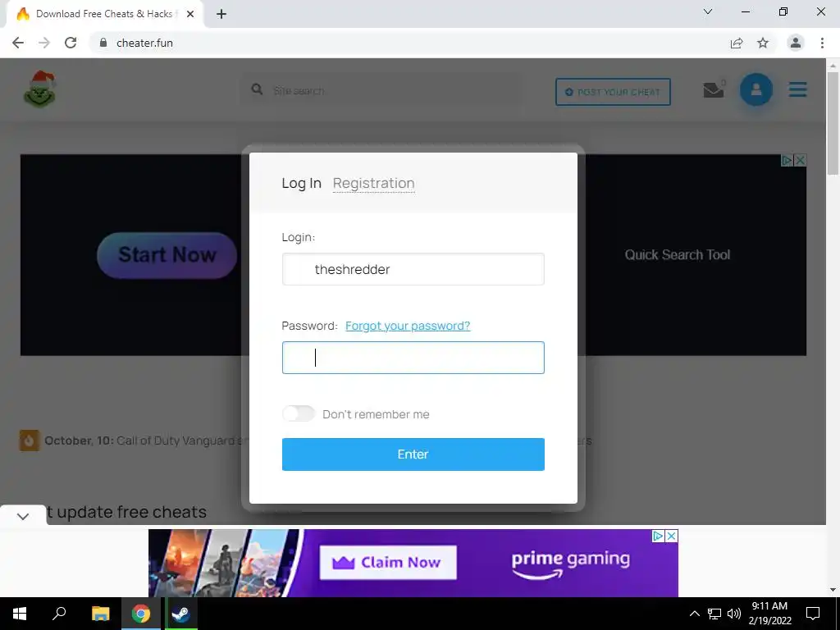
Task: Click the network tray icon
Action: tap(714, 614)
